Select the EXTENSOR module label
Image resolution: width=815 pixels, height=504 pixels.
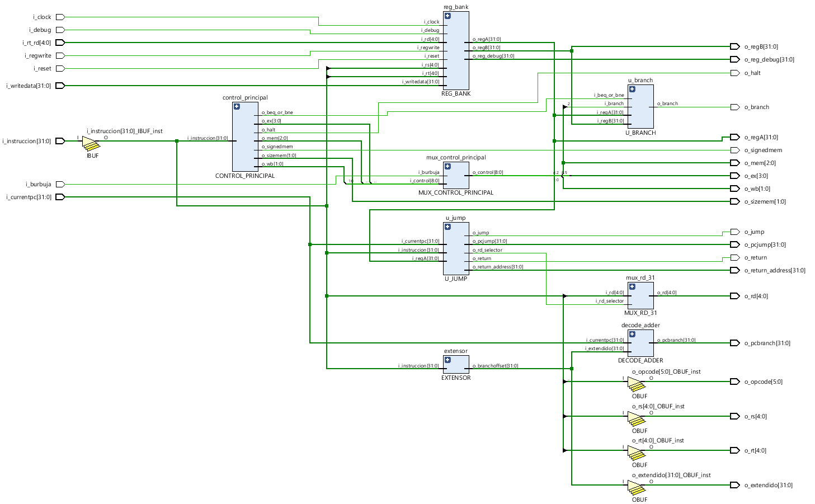click(x=456, y=378)
